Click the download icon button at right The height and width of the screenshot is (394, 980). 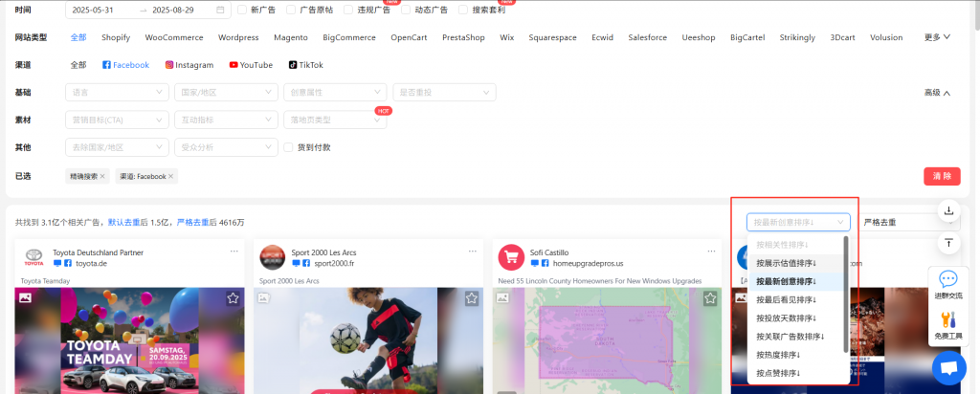[x=948, y=210]
